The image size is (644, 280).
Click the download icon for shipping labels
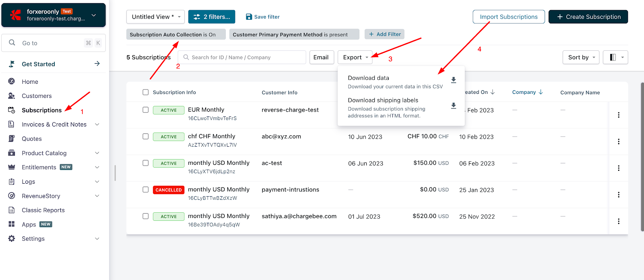pos(453,106)
